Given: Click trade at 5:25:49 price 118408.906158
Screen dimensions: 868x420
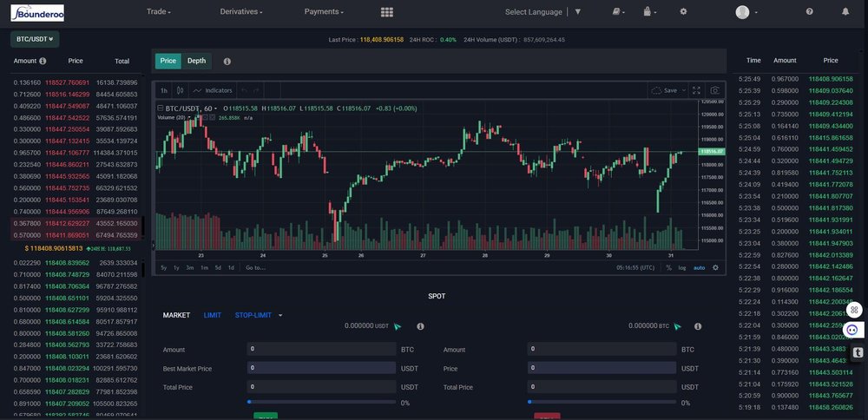Looking at the screenshot, I should [796, 79].
